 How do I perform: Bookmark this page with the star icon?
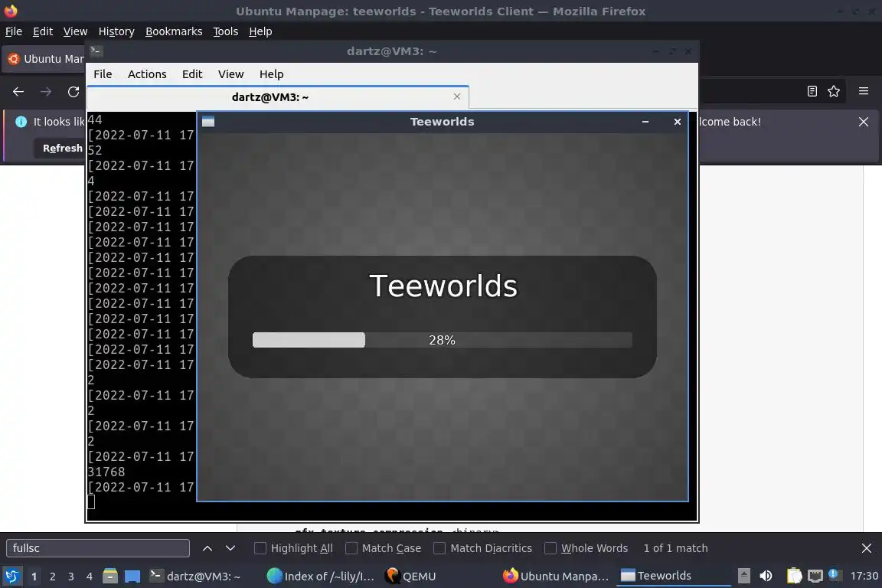tap(834, 91)
